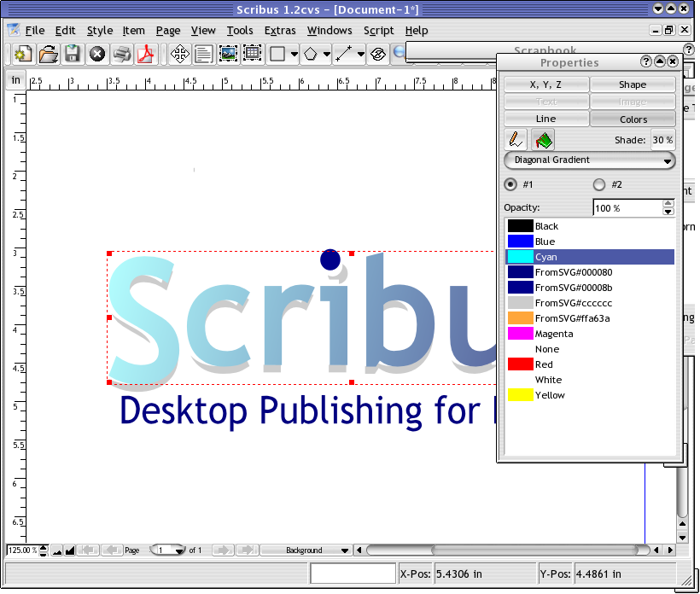Open a document with the folder icon
Image resolution: width=700 pixels, height=594 pixels.
(x=48, y=55)
